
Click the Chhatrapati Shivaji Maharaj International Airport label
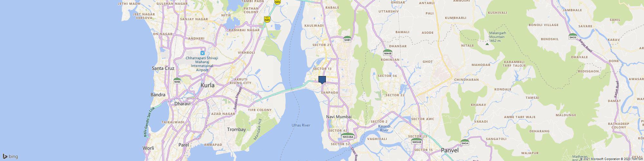202,64
